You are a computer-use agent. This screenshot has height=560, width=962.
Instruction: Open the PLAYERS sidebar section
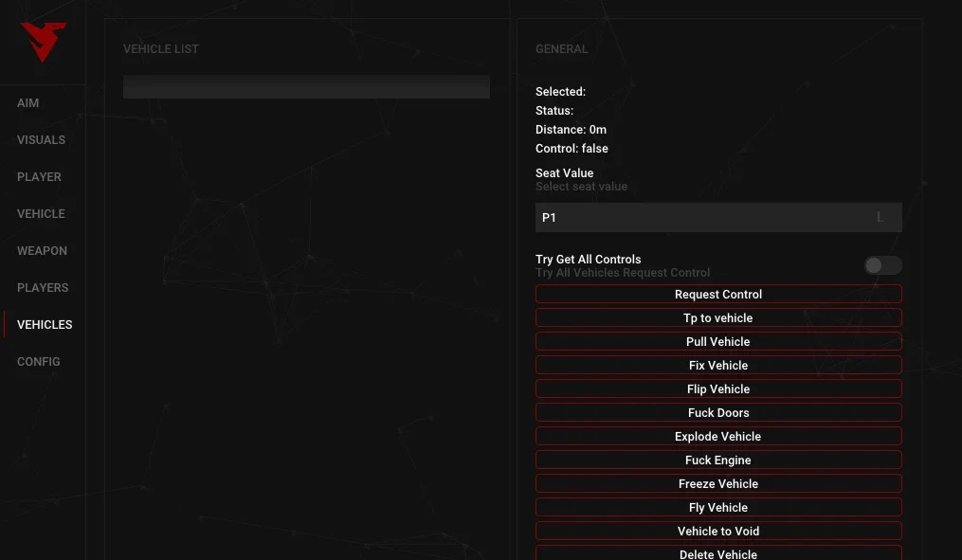point(43,287)
